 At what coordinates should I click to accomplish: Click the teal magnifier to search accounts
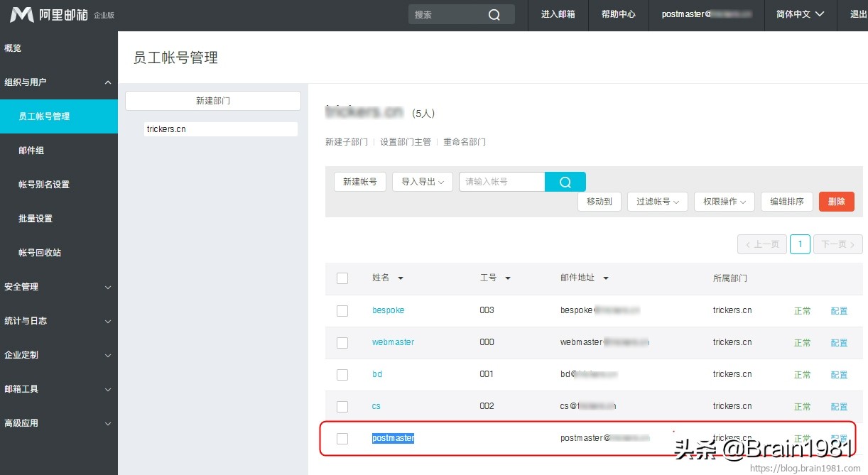[x=565, y=182]
